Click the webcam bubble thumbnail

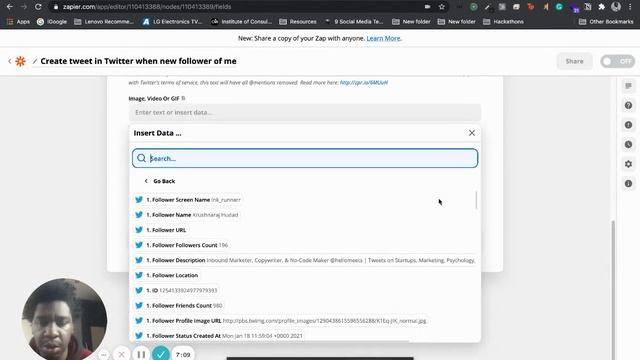[64, 320]
